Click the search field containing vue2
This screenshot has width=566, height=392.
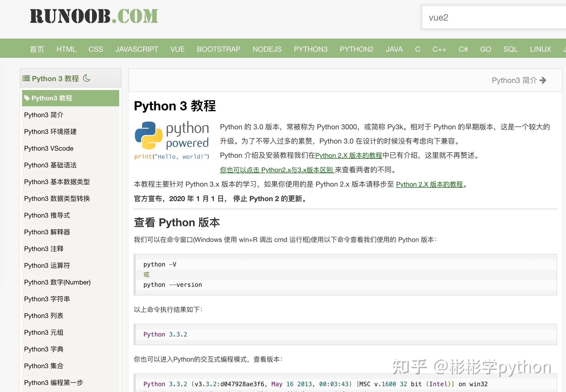pyautogui.click(x=492, y=17)
